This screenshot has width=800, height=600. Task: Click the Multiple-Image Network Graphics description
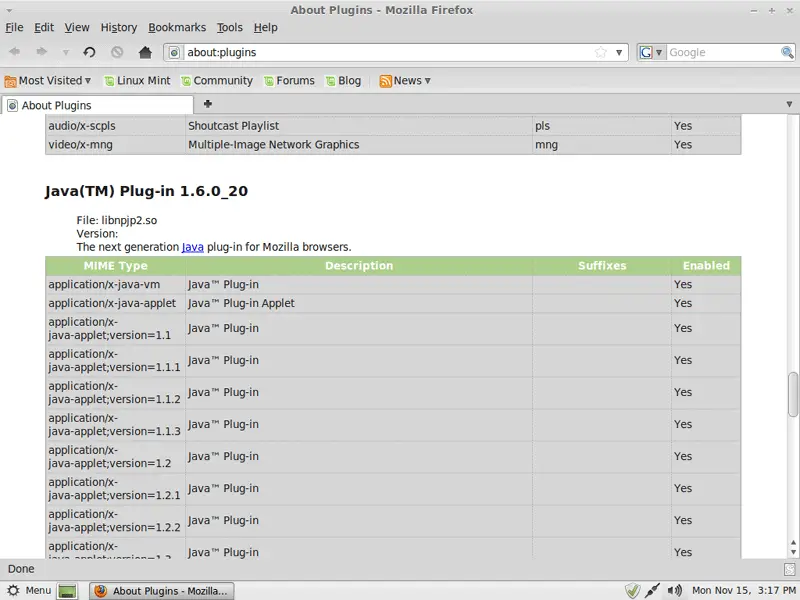[273, 145]
